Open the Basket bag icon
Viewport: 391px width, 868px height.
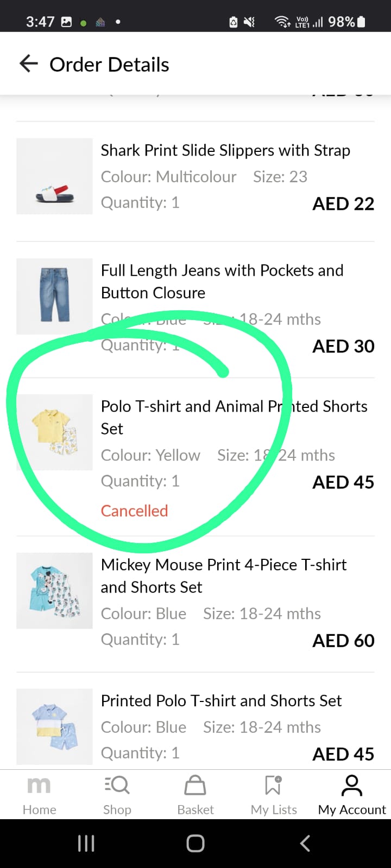[195, 785]
